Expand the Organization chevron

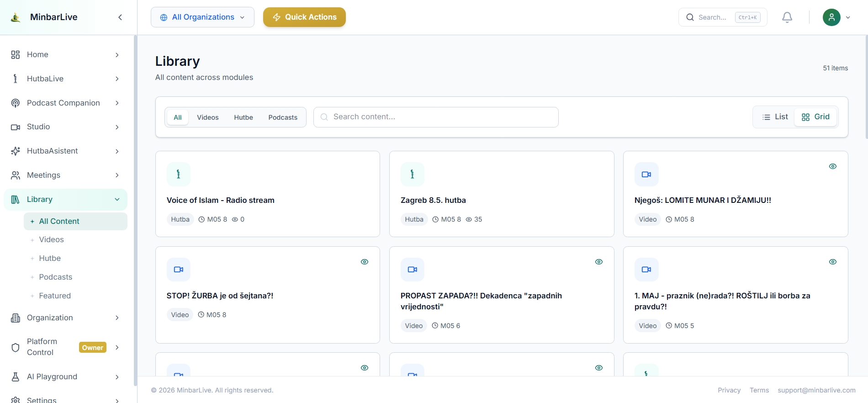117,318
